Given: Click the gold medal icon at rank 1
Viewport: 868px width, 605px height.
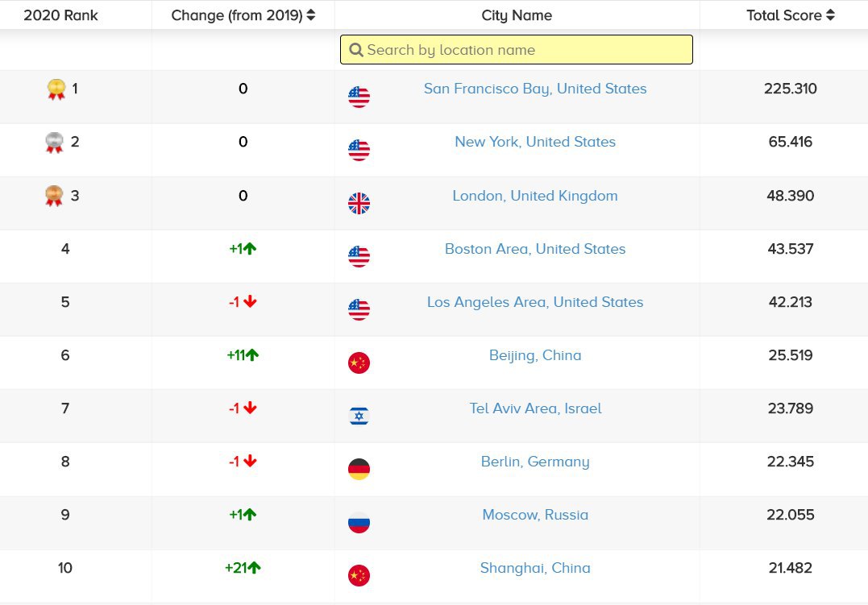Looking at the screenshot, I should [x=56, y=89].
